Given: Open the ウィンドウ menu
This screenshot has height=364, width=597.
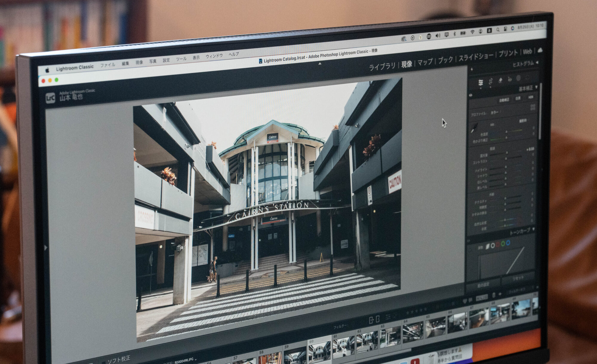Looking at the screenshot, I should coord(214,56).
